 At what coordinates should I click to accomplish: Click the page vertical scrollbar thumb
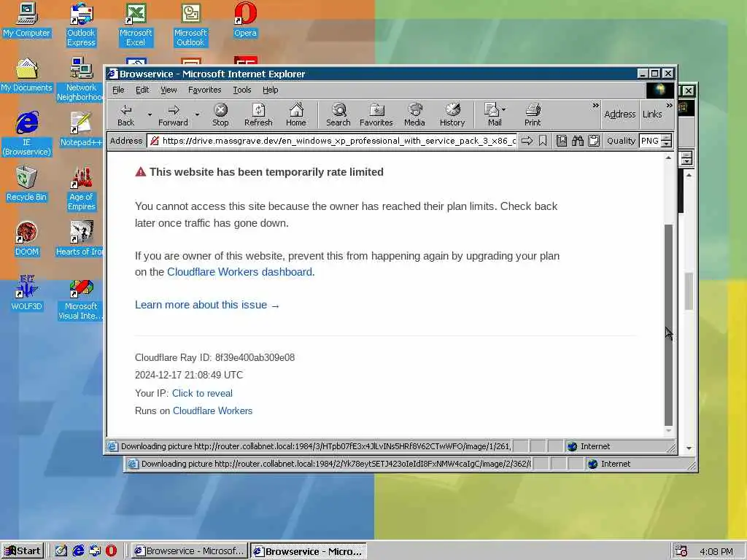pos(668,324)
